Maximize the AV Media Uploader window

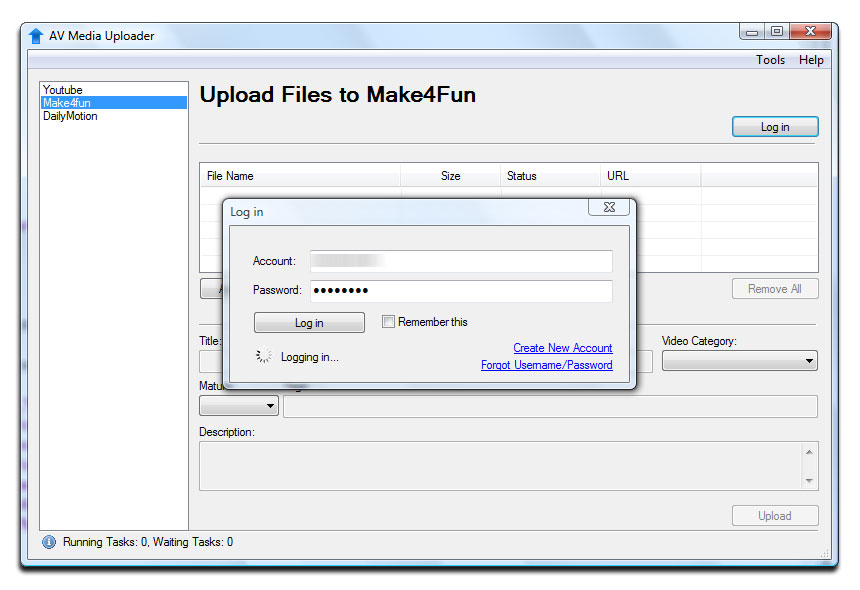click(x=777, y=32)
